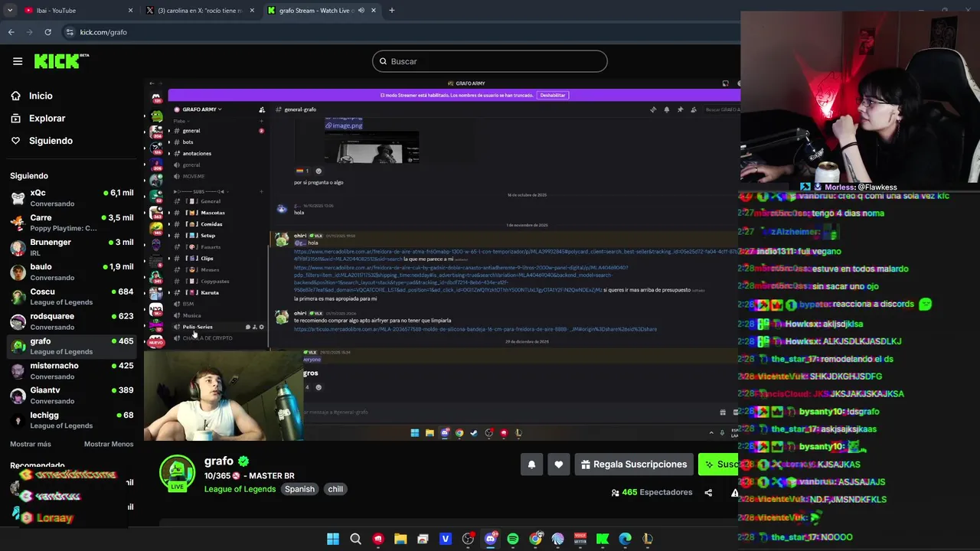The image size is (980, 551).
Task: Open Discord threads icon in channel header
Action: (653, 109)
